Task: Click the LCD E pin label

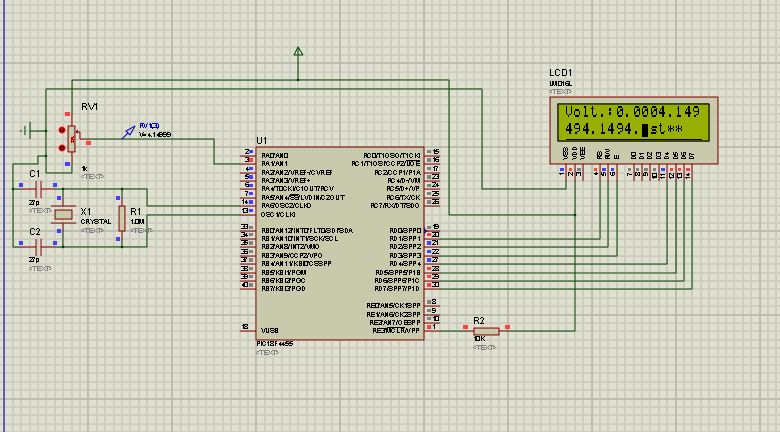Action: (x=616, y=156)
